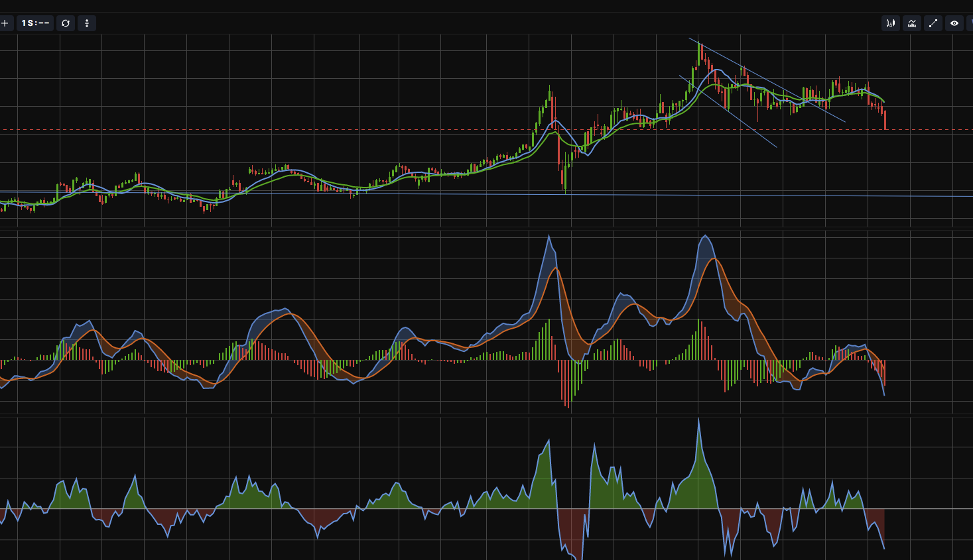This screenshot has height=560, width=973.
Task: Click the tallest blue peak in the MACD panel
Action: [705, 236]
